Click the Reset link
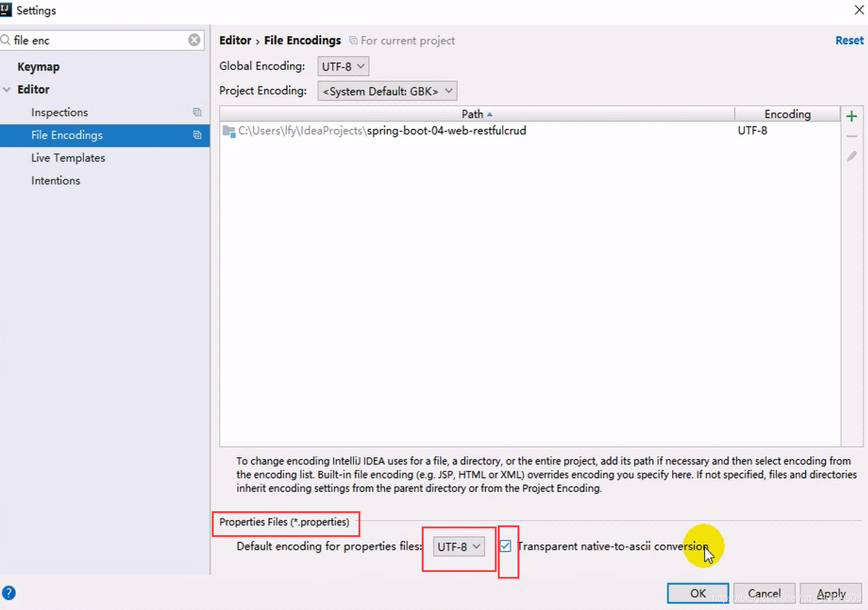The image size is (868, 610). pos(850,40)
